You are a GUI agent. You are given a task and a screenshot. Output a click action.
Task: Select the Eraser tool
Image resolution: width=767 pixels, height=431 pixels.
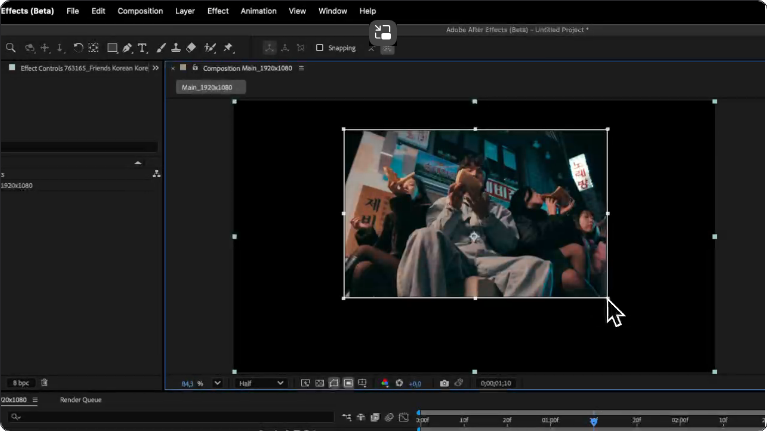click(x=191, y=48)
